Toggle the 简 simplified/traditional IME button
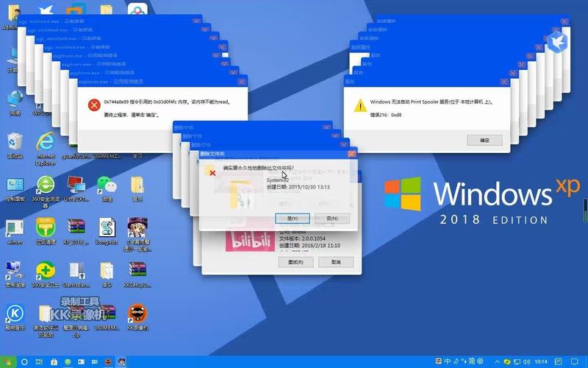Viewport: 588px width, 368px height. click(x=472, y=361)
